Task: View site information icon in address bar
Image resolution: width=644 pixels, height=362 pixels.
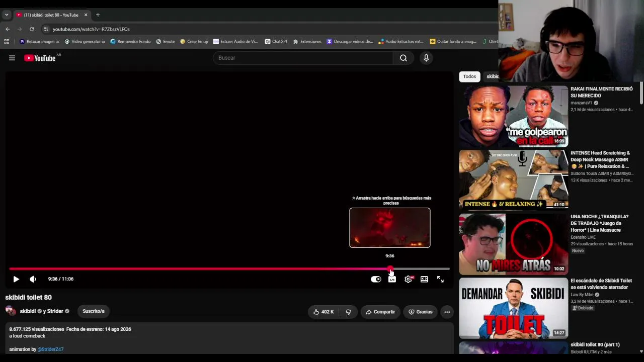Action: click(x=46, y=29)
